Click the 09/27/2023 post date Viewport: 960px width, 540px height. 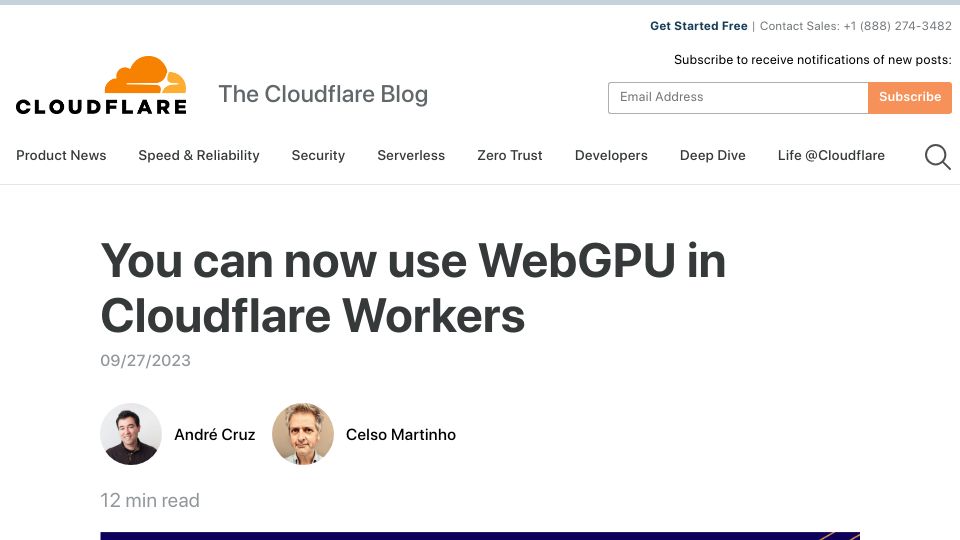click(146, 361)
